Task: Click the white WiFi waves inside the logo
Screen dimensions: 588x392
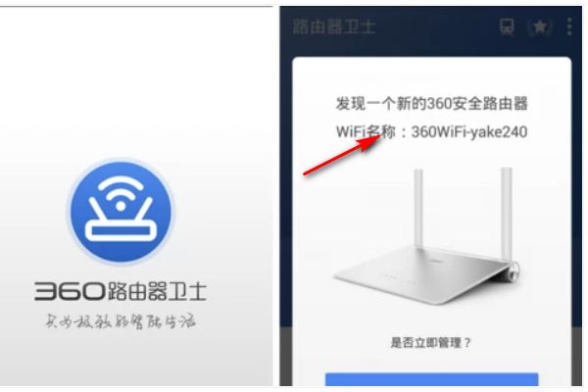Action: tap(121, 194)
